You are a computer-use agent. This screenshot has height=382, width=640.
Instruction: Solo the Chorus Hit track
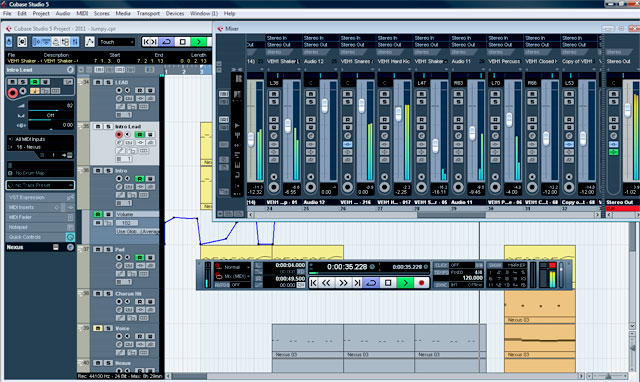coord(108,293)
